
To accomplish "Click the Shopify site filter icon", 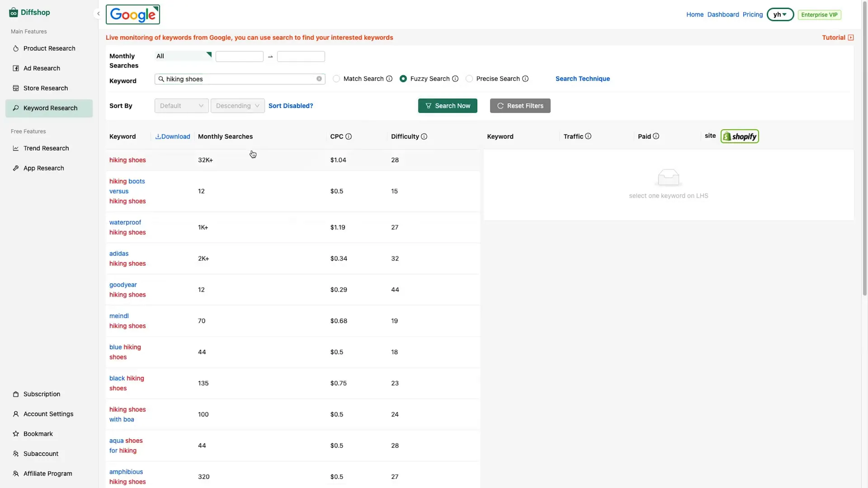I will tap(740, 136).
